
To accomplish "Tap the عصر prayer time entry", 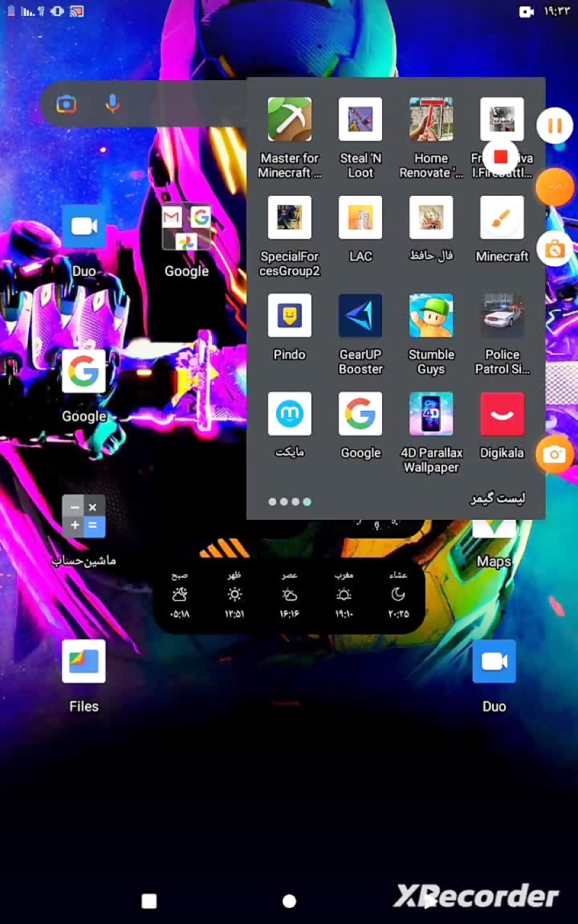I will pos(289,594).
